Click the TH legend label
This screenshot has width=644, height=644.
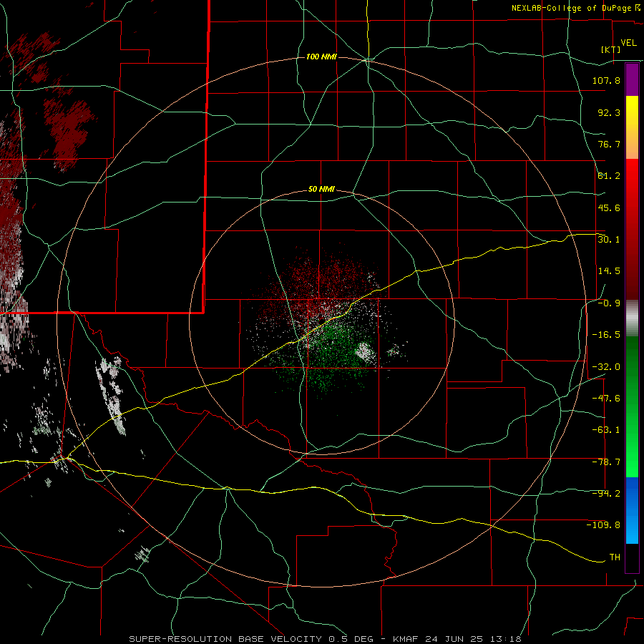pos(615,557)
